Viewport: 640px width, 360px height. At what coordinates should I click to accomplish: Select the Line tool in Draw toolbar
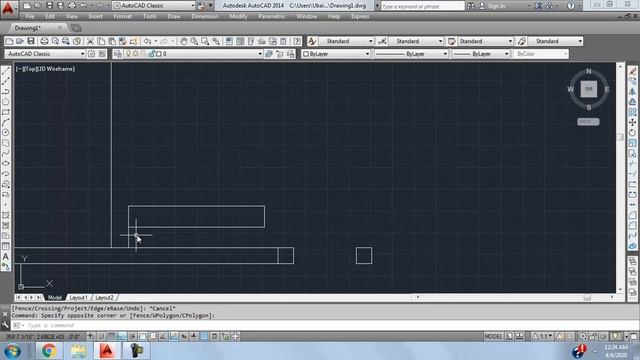click(6, 71)
